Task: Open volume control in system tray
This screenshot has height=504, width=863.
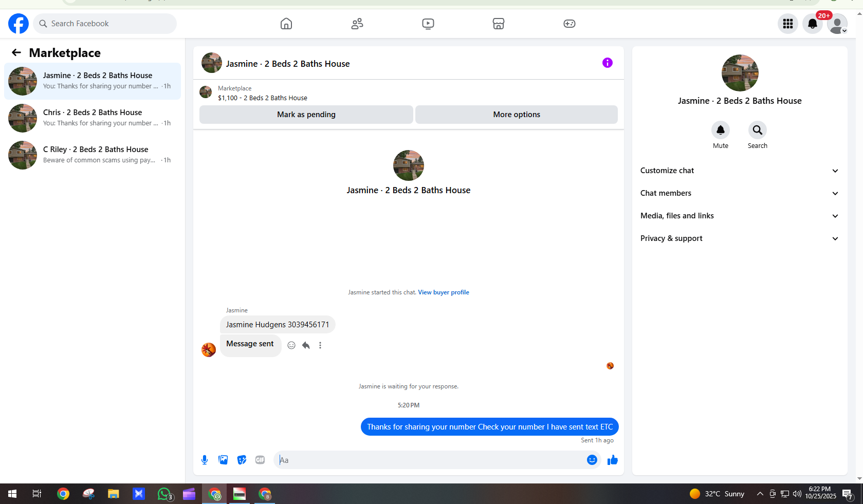Action: click(797, 494)
